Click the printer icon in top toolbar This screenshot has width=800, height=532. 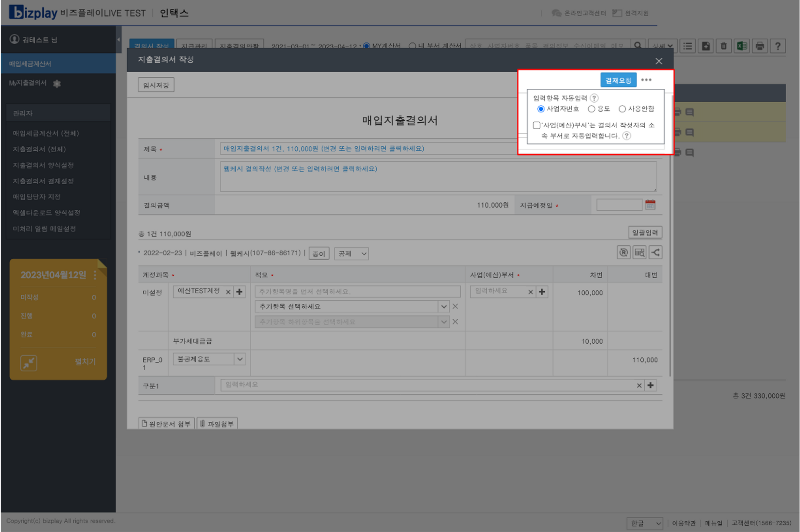click(760, 46)
